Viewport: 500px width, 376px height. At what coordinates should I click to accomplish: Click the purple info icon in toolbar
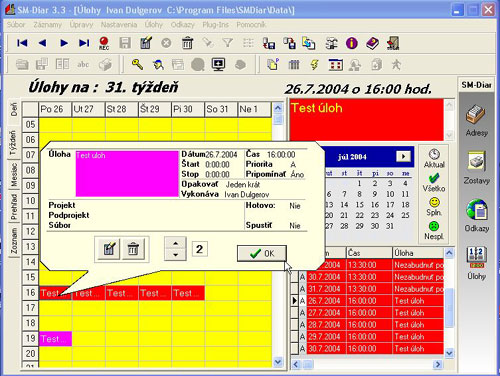[x=352, y=43]
